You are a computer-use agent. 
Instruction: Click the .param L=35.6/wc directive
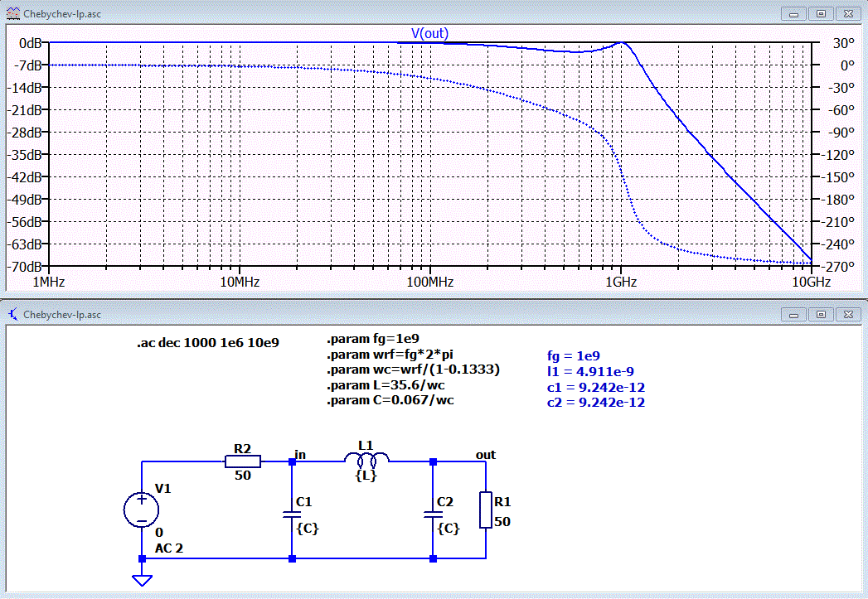[386, 385]
